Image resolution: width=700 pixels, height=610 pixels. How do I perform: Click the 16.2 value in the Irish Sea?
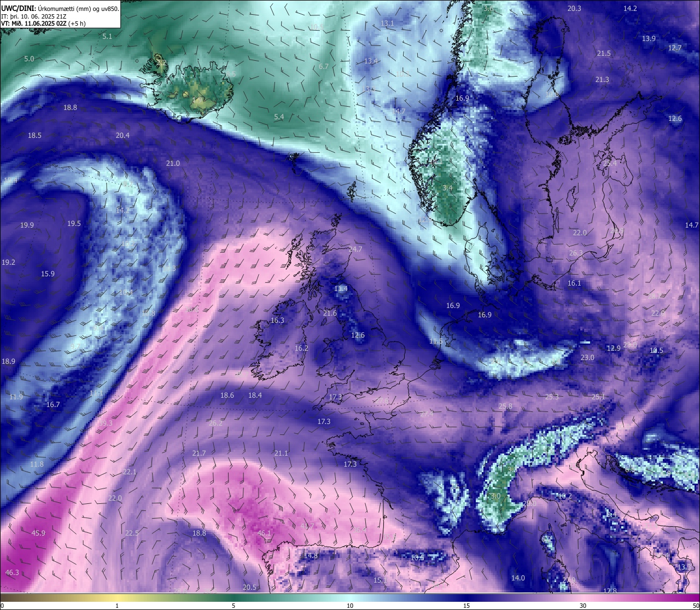tap(301, 348)
